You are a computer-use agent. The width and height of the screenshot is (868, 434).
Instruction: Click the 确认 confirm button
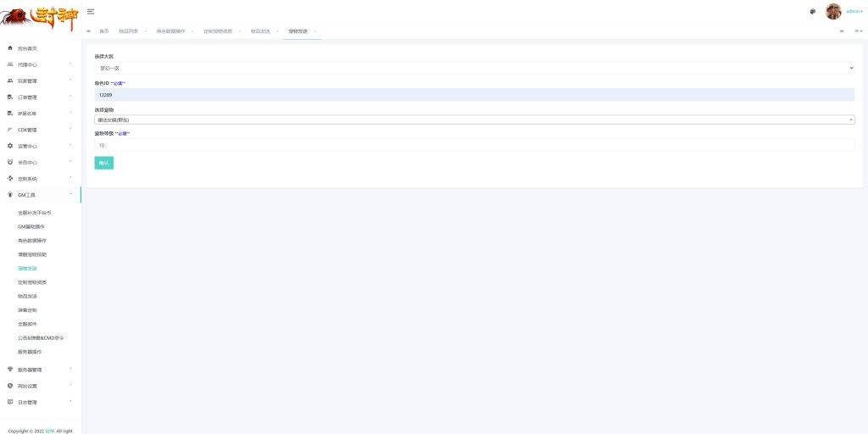click(103, 163)
